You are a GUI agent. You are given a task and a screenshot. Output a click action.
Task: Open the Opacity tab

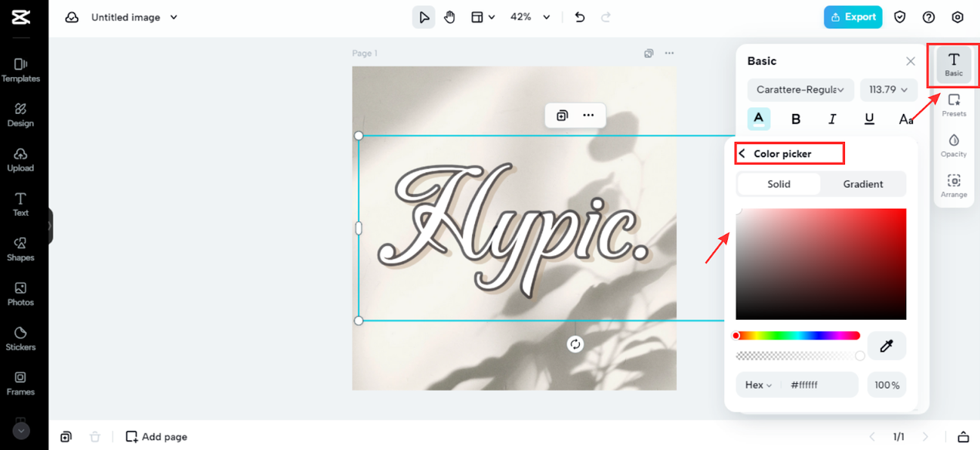tap(954, 145)
